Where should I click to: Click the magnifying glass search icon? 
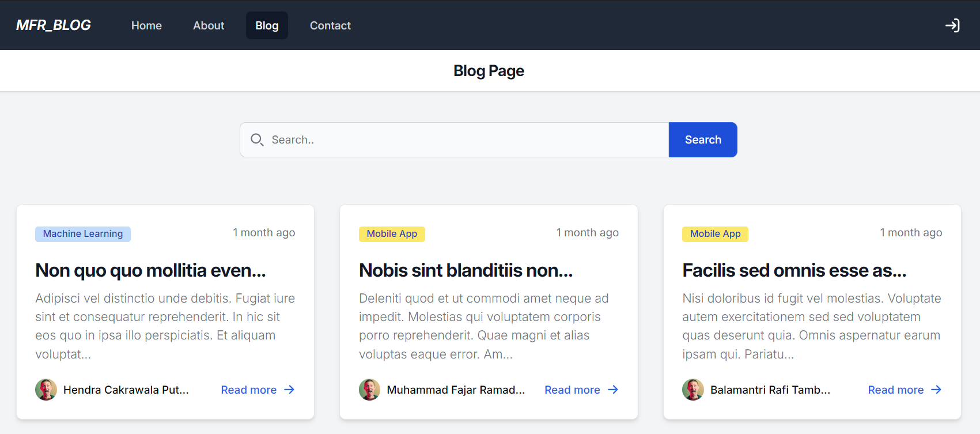click(x=257, y=140)
